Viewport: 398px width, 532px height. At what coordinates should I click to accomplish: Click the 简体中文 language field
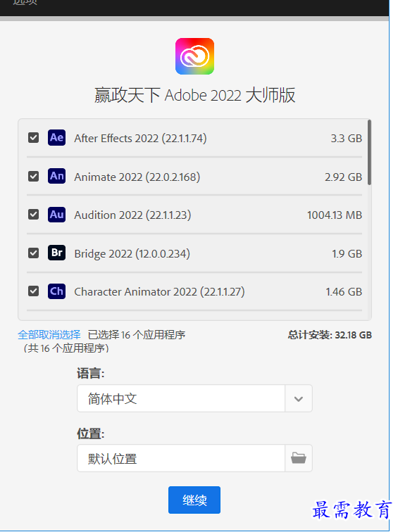pos(181,399)
